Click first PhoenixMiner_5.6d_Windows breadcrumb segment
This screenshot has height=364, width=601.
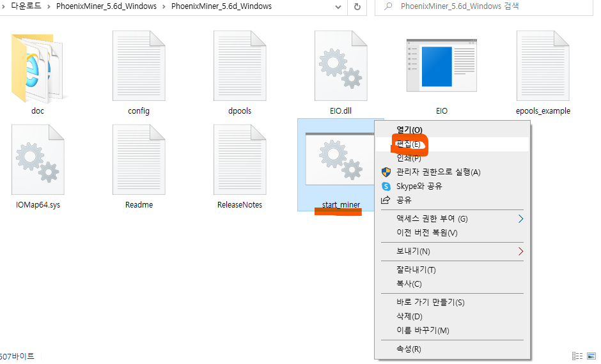tap(106, 6)
